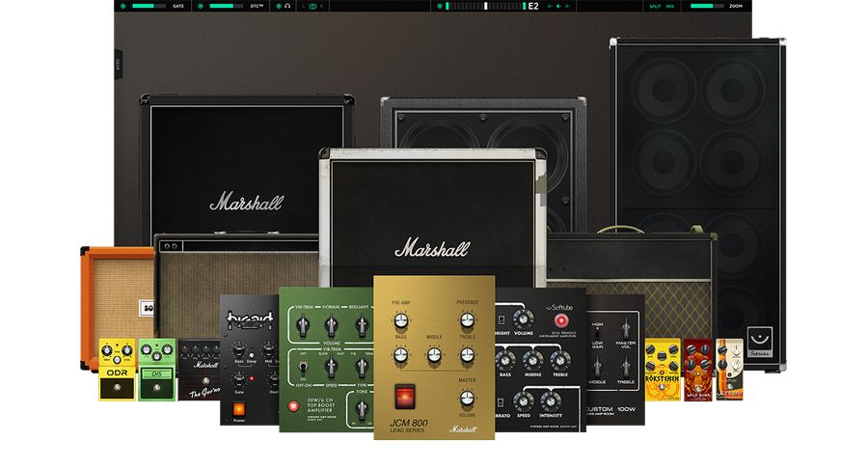Screen dimensions: 868x470
Task: Click the Bass knob on JCM 800
Action: click(401, 356)
